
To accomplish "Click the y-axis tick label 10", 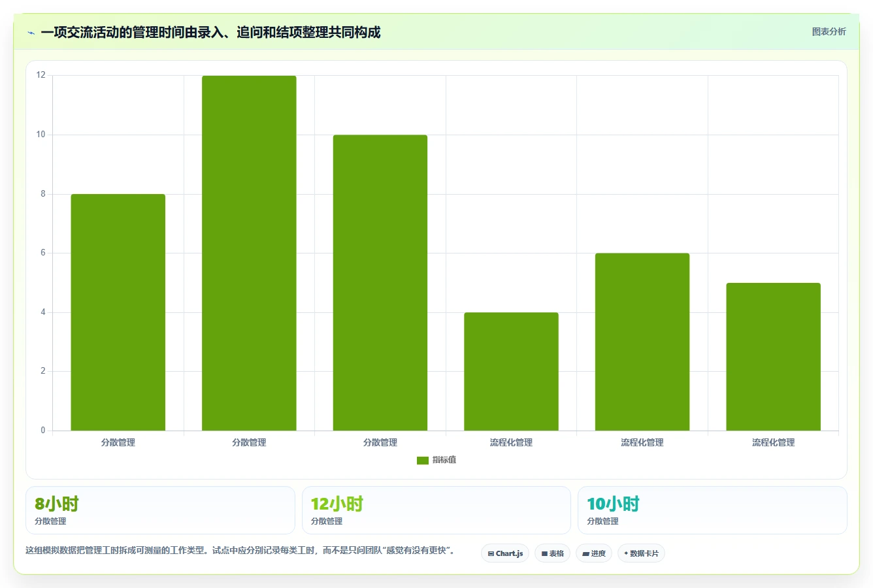I will [x=41, y=135].
